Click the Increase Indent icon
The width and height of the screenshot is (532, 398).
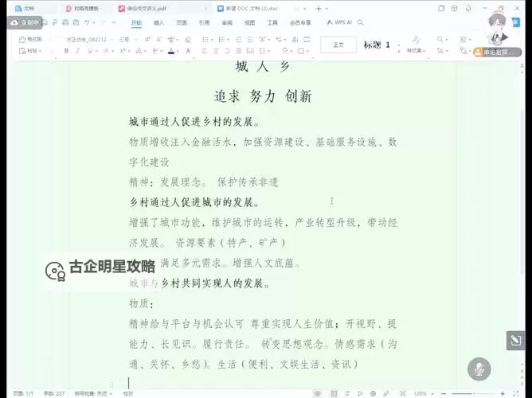[250, 40]
